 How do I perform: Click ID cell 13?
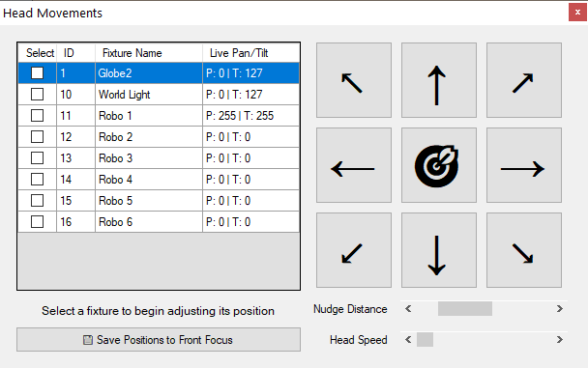pyautogui.click(x=75, y=158)
